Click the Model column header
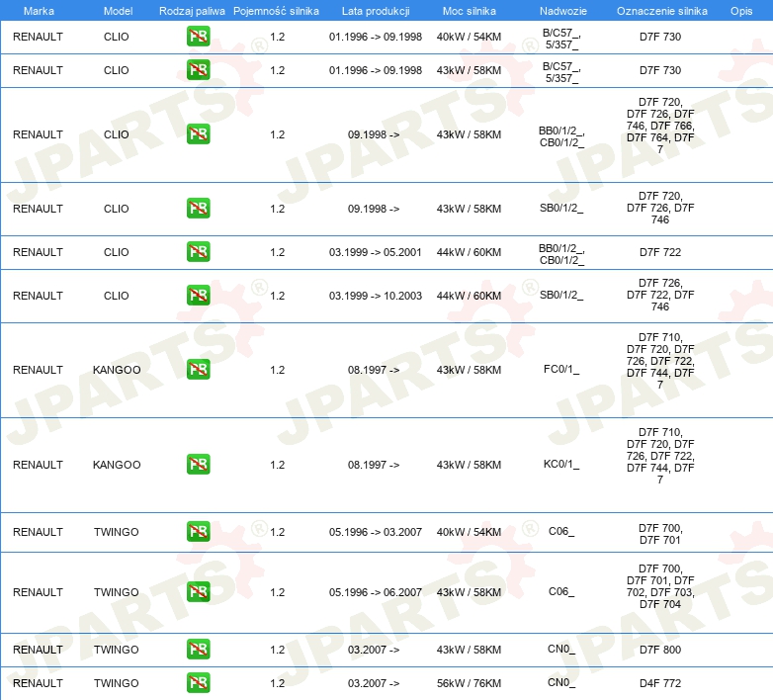 point(118,11)
